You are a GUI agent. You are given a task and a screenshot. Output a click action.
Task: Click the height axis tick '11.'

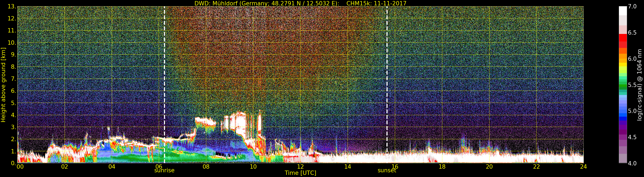[x=12, y=31]
